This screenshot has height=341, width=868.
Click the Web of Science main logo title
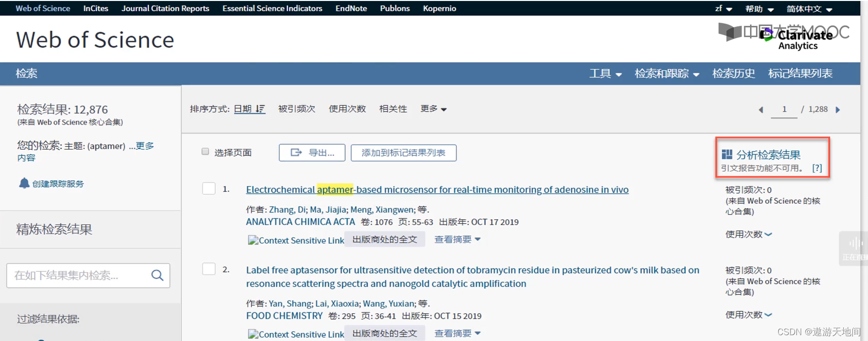[x=95, y=39]
